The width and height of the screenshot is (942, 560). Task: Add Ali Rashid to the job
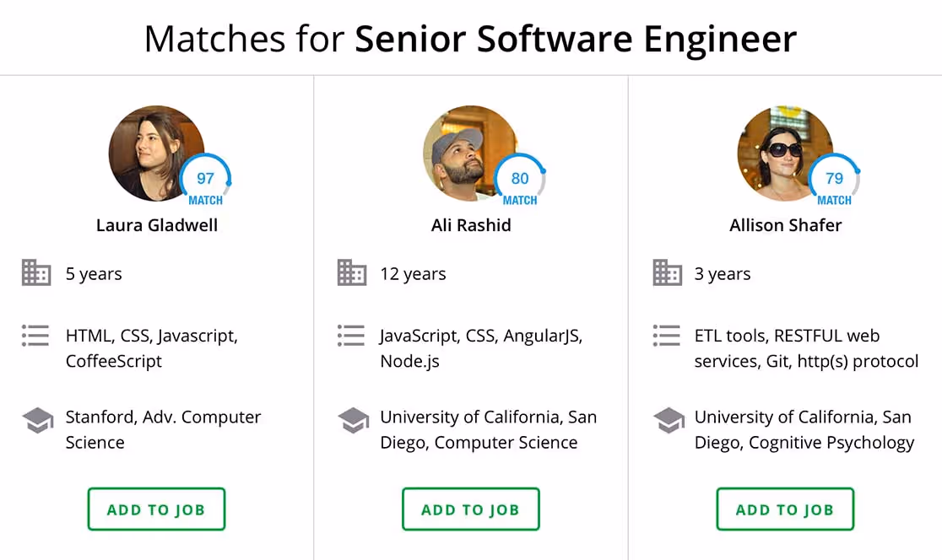pyautogui.click(x=470, y=509)
